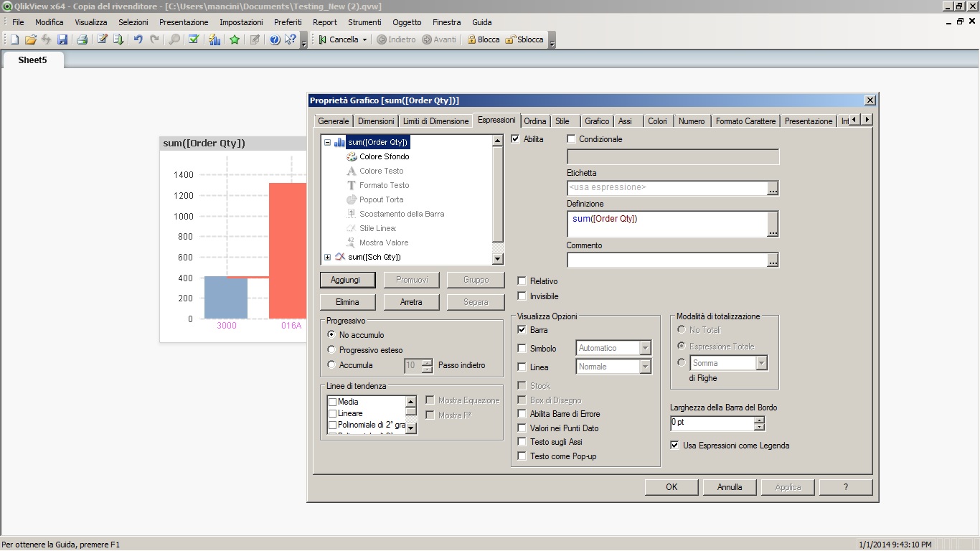Screen dimensions: 980x551
Task: Open the Commento expression editor button
Action: point(773,260)
